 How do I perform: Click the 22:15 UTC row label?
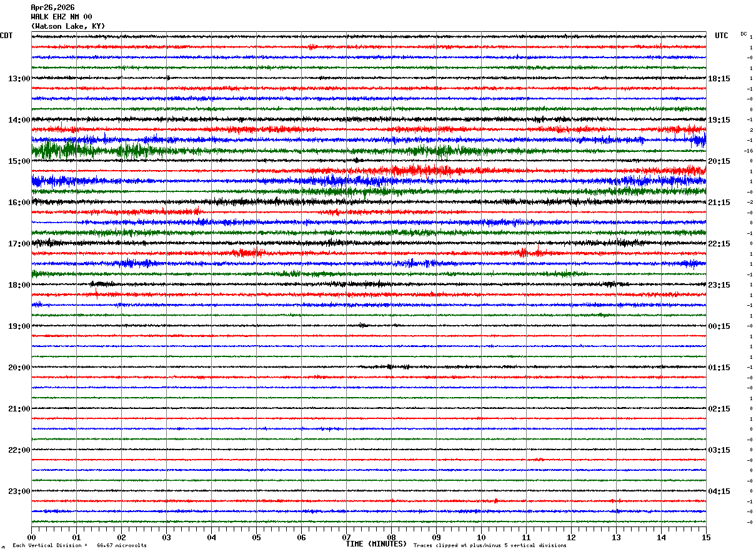point(719,244)
